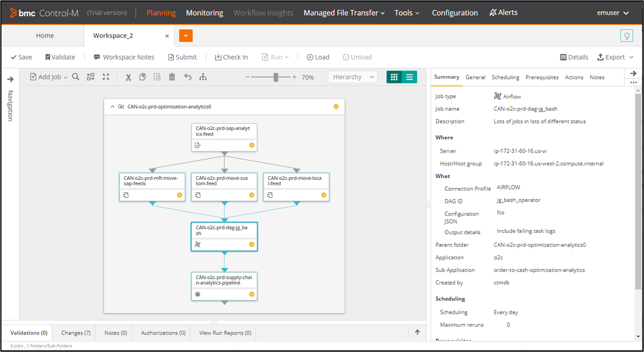Image resolution: width=644 pixels, height=352 pixels.
Task: Switch to list view using the teal toggle
Action: click(410, 77)
